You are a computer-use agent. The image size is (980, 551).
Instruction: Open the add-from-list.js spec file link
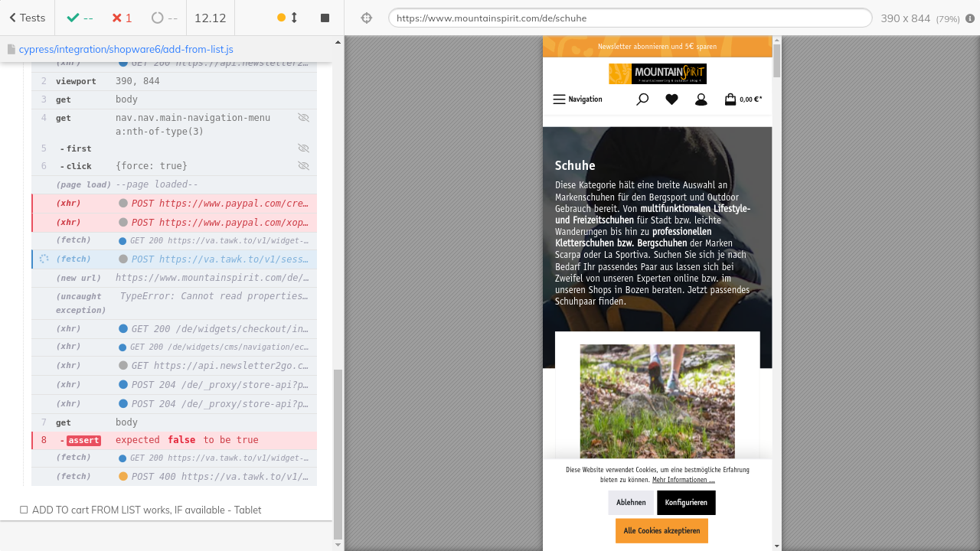point(126,49)
